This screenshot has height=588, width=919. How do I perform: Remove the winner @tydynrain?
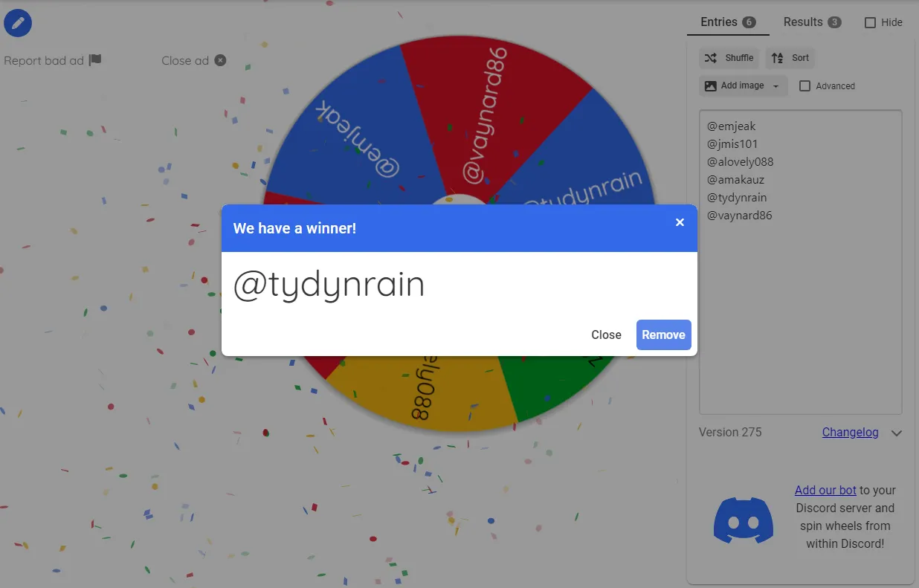(664, 335)
